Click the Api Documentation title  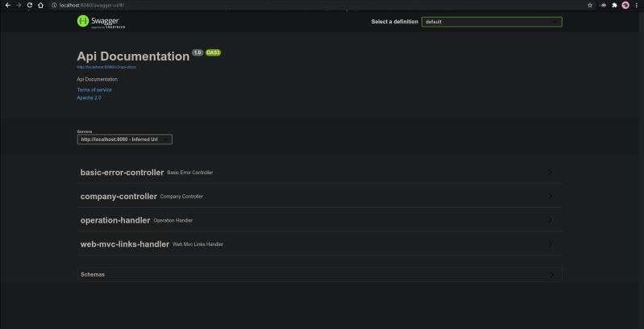click(x=133, y=56)
